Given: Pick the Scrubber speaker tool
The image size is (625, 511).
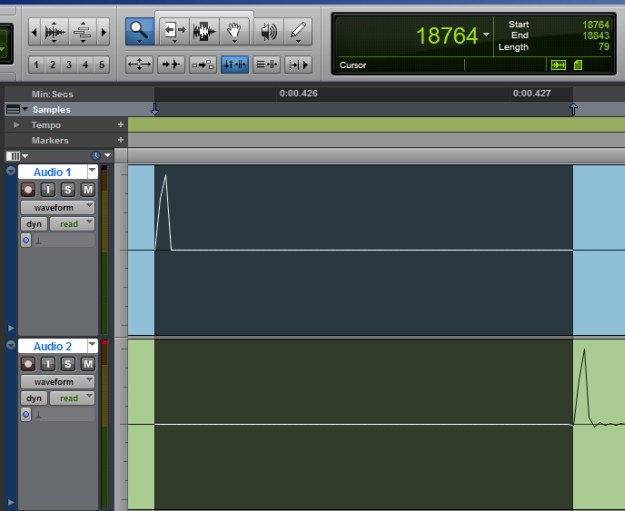Looking at the screenshot, I should (x=269, y=32).
